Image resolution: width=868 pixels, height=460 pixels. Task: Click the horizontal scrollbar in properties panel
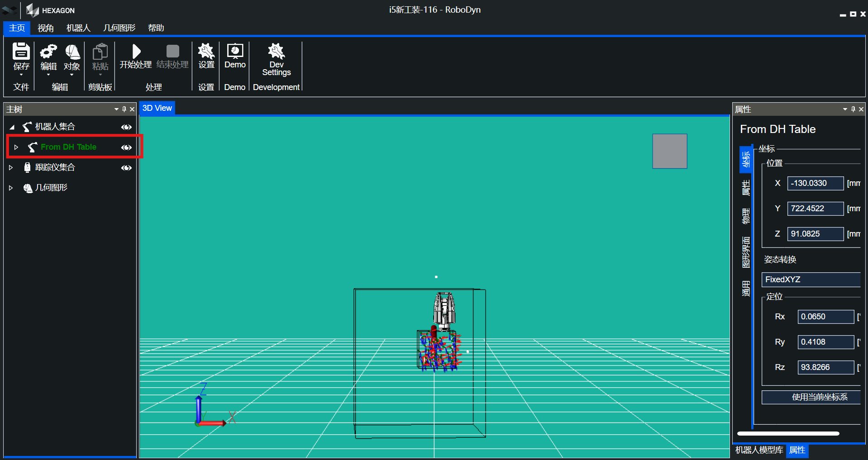coord(788,433)
